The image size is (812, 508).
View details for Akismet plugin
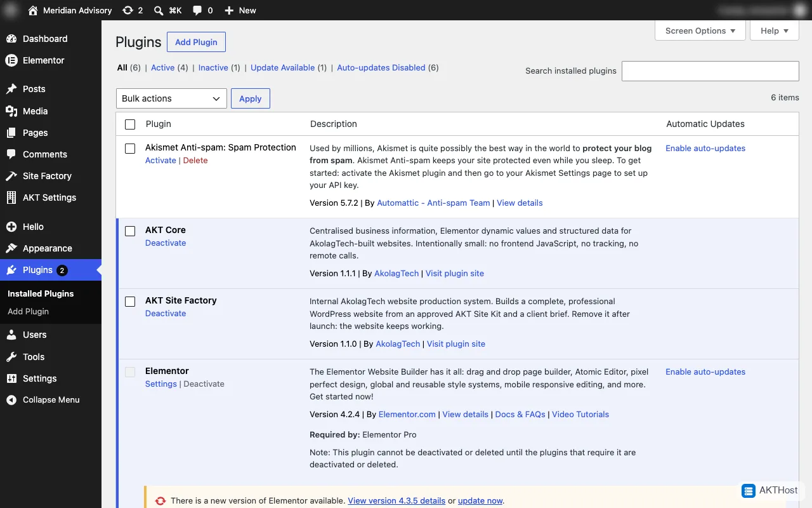520,203
